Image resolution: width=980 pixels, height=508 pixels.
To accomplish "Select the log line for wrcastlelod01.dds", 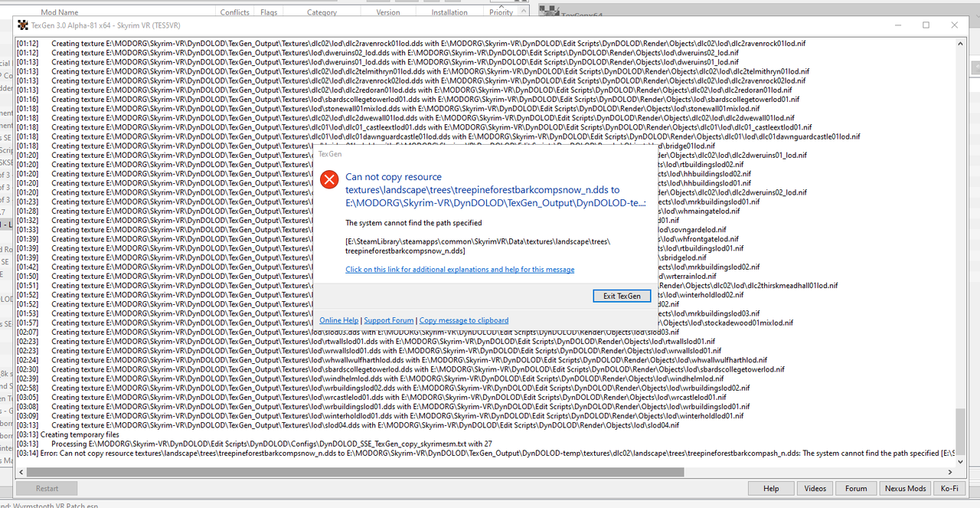I will 371,397.
